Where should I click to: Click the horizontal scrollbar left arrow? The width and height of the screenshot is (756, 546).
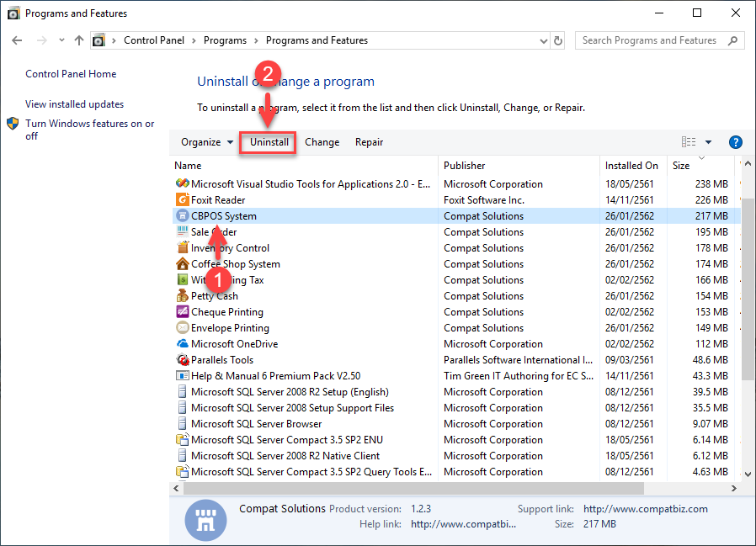pyautogui.click(x=177, y=488)
